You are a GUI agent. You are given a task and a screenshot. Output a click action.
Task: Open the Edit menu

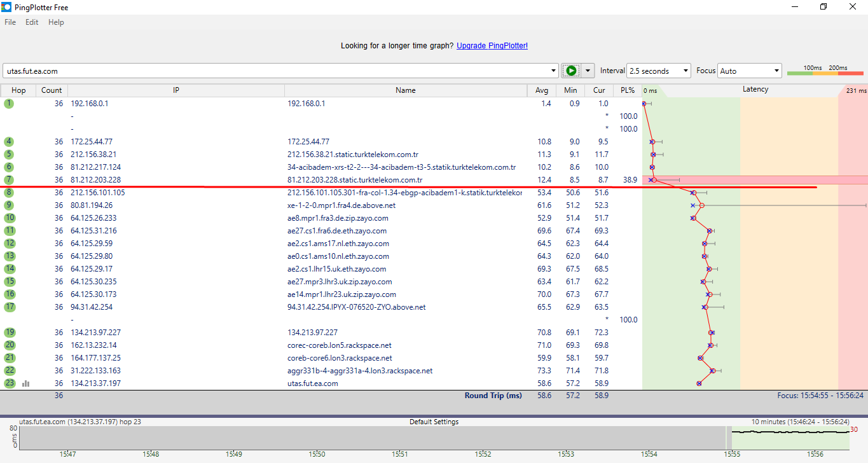pos(32,22)
